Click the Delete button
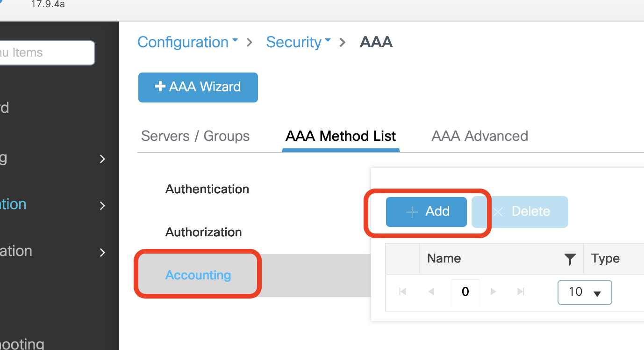This screenshot has height=350, width=644. click(520, 211)
